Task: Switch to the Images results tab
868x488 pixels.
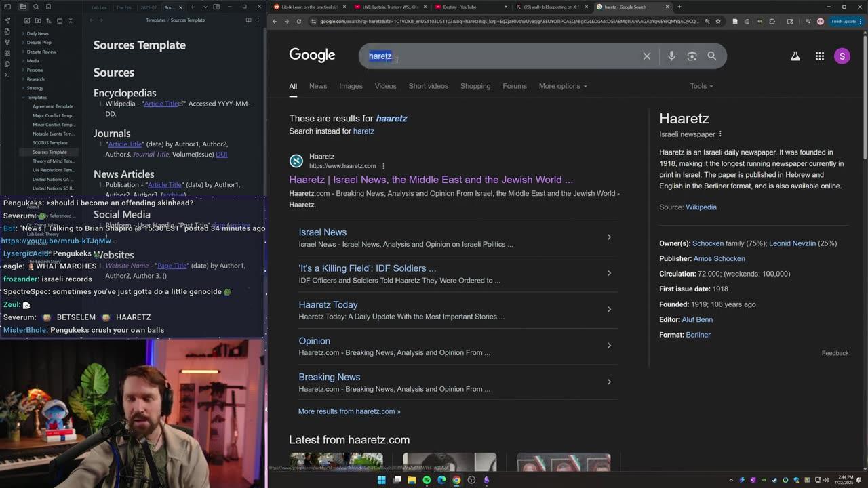Action: pyautogui.click(x=351, y=86)
